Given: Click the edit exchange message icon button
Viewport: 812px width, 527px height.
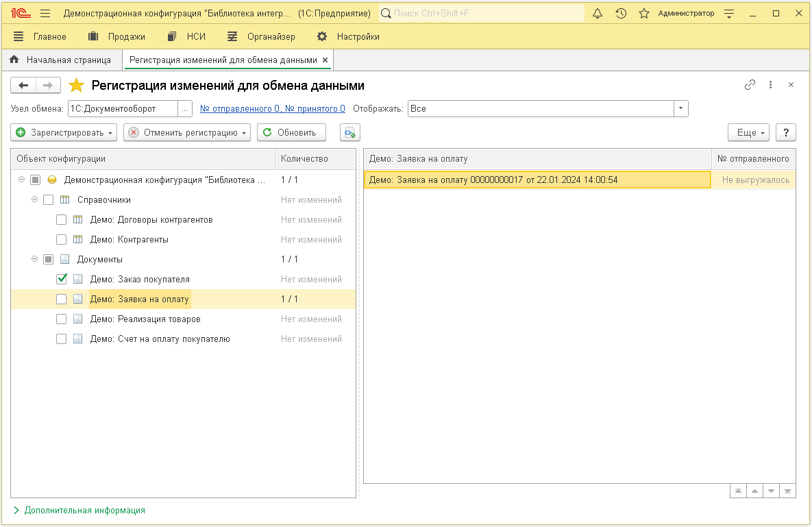Looking at the screenshot, I should [350, 132].
